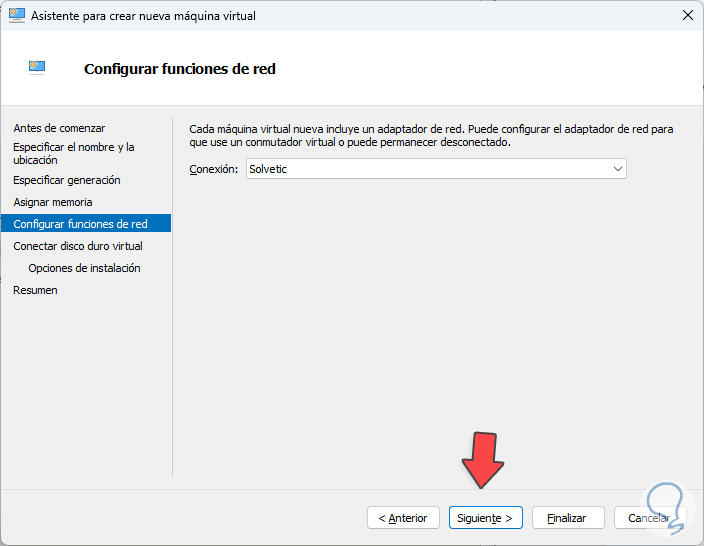Click the Configurar funciones de red heading
Viewport: 704px width, 546px height.
(179, 69)
